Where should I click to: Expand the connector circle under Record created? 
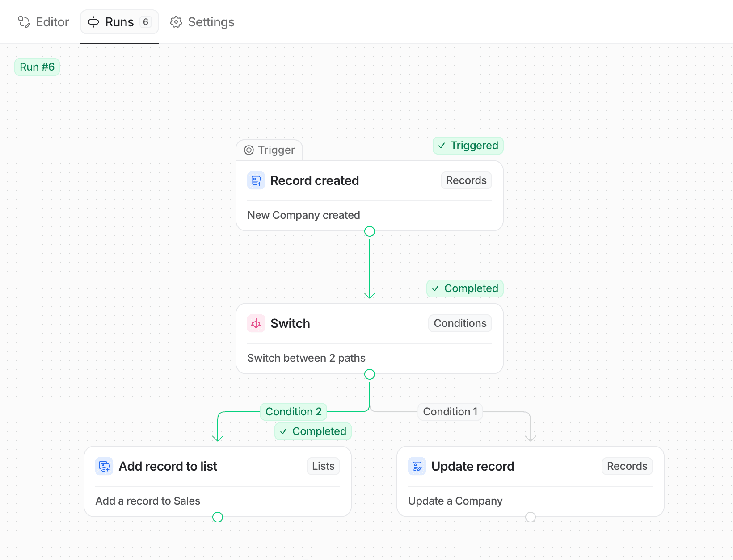pyautogui.click(x=370, y=231)
